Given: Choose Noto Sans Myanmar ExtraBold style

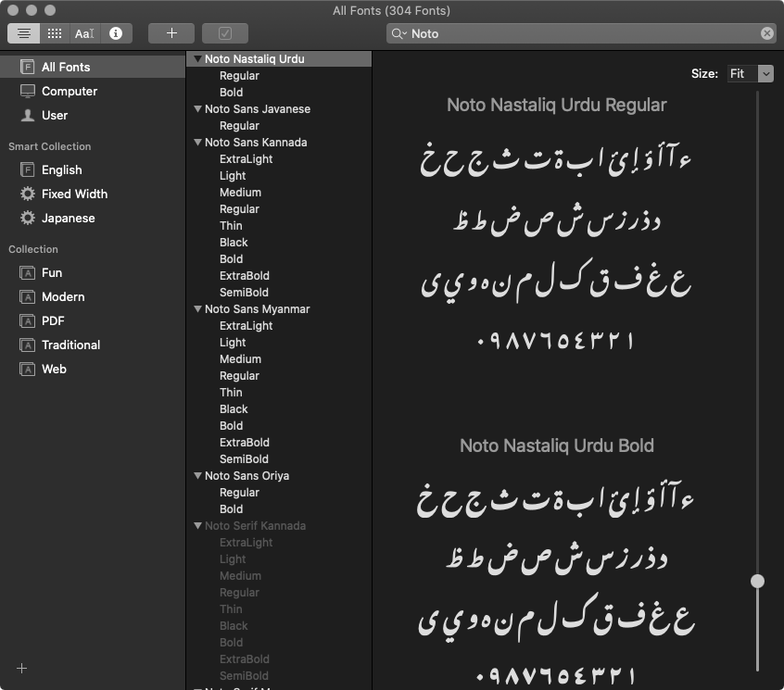Looking at the screenshot, I should click(x=245, y=443).
